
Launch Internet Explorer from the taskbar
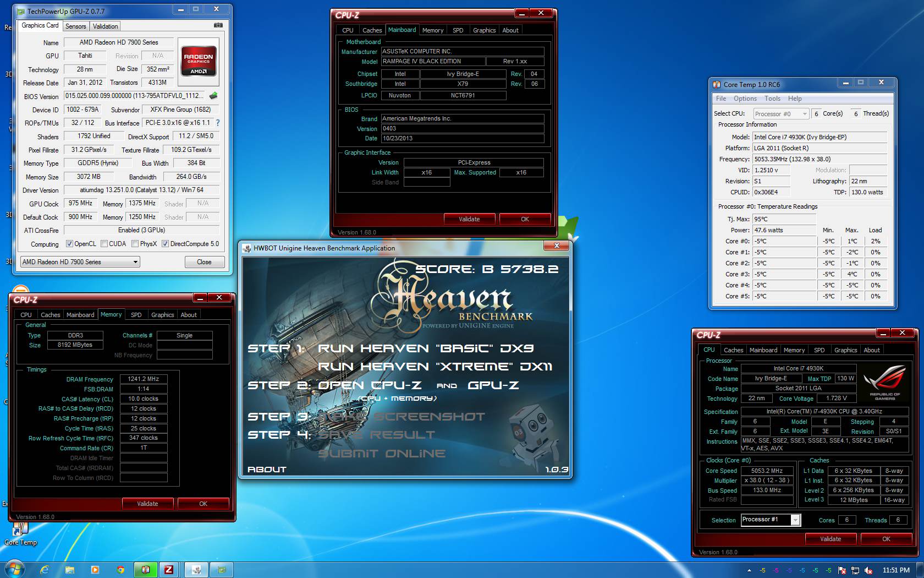(45, 570)
